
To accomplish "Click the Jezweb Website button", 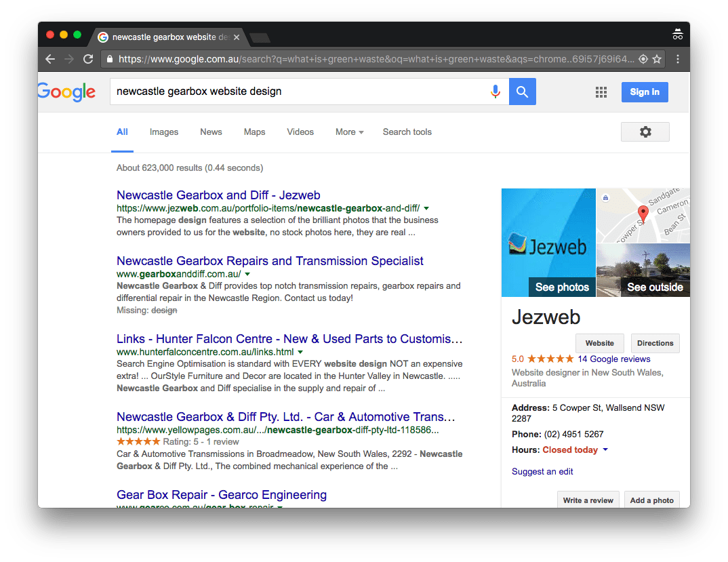I will [x=599, y=343].
